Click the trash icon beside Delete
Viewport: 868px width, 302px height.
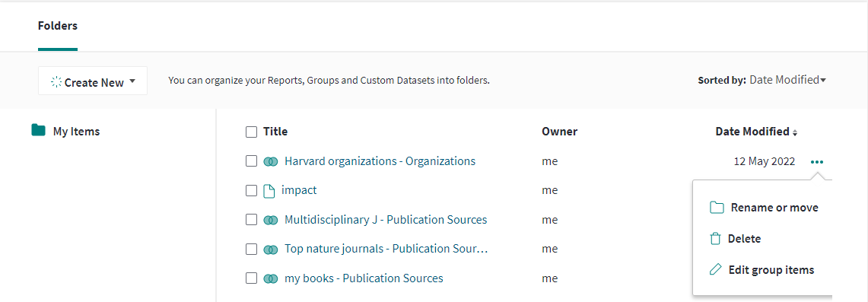coord(716,239)
